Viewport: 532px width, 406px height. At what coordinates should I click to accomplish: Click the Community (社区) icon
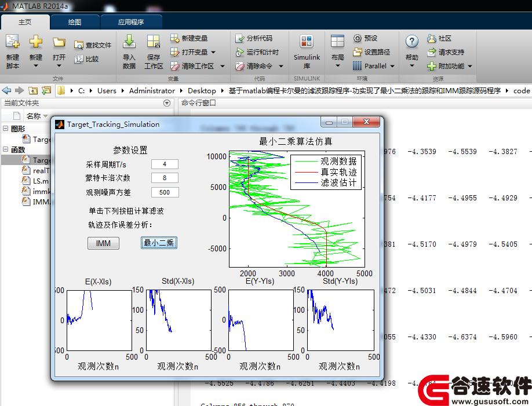[x=432, y=38]
